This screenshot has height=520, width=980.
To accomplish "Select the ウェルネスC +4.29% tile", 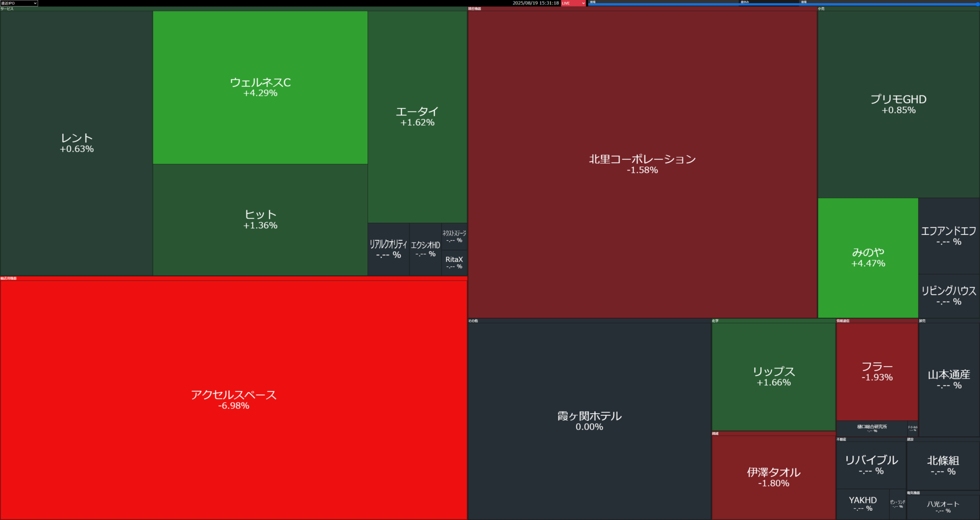I will click(260, 87).
